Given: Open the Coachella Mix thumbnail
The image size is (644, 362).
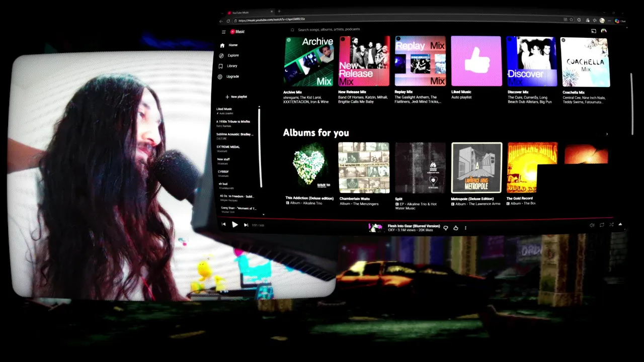Looking at the screenshot, I should pos(585,62).
